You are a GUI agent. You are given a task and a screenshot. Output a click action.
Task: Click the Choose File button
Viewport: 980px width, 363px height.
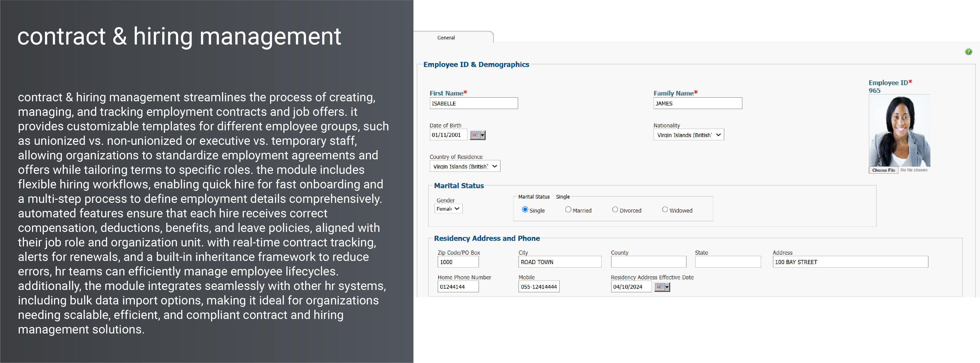pyautogui.click(x=883, y=170)
